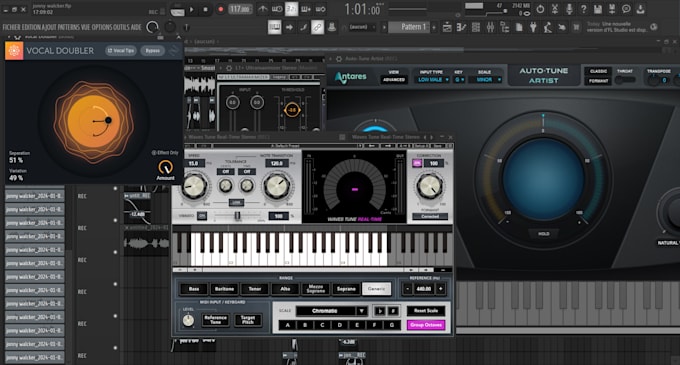Select the Baritone range button

tap(224, 289)
